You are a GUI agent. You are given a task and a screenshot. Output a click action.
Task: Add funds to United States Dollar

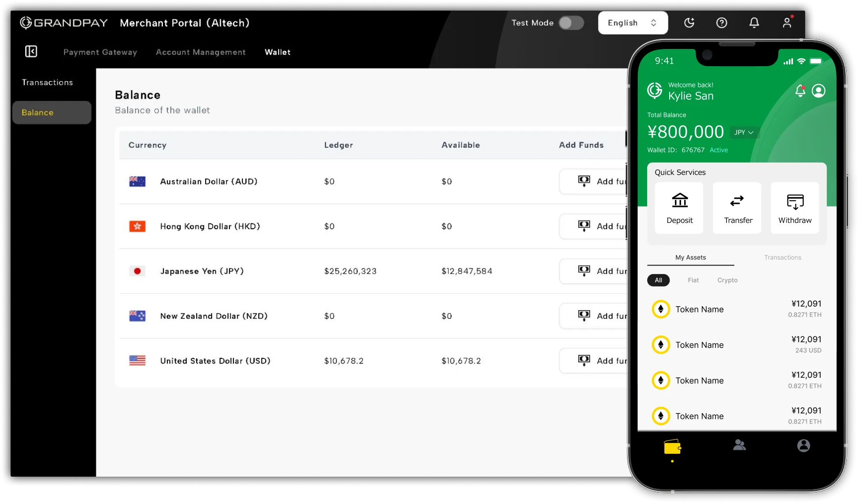pos(593,361)
